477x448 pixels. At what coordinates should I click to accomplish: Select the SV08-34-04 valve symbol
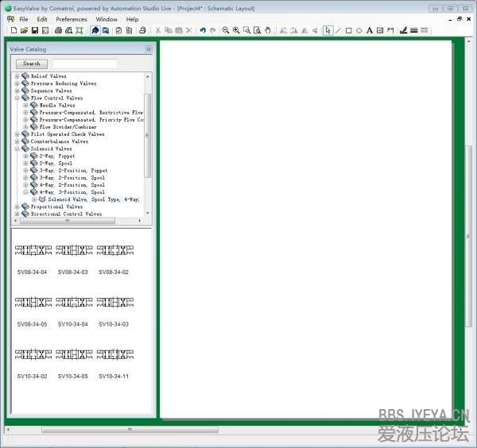33,251
